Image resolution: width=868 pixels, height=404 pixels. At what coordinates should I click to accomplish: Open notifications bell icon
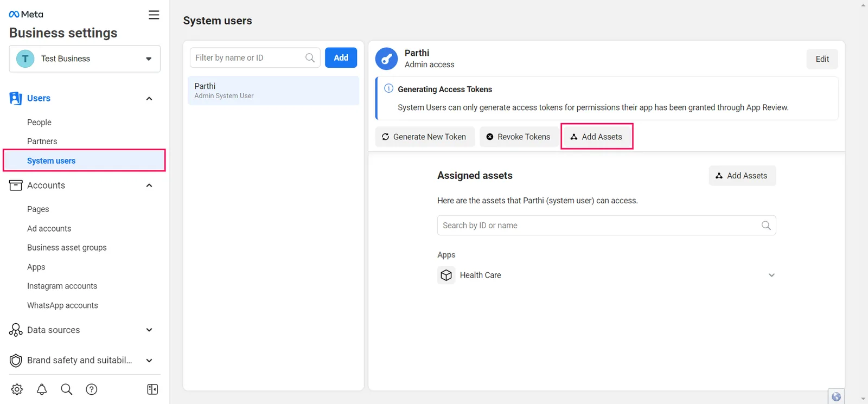click(x=42, y=389)
